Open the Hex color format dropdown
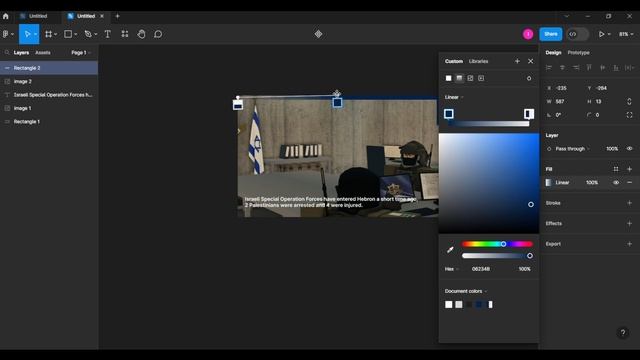This screenshot has width=640, height=360. [x=451, y=269]
